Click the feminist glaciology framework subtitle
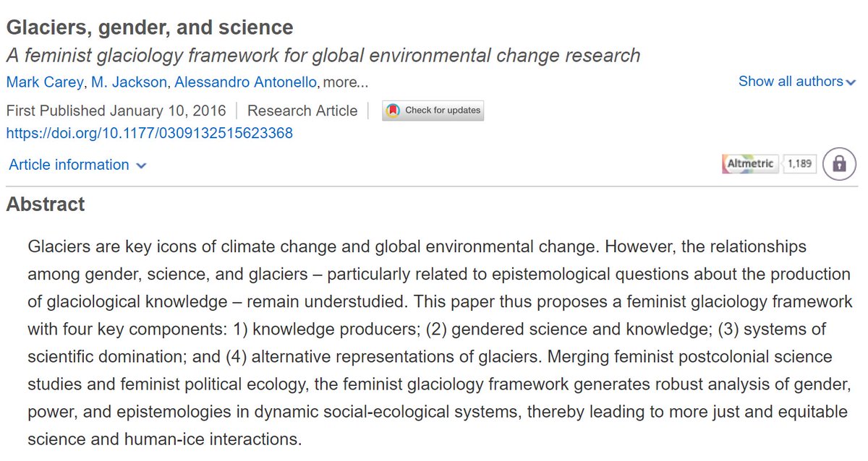 [323, 55]
